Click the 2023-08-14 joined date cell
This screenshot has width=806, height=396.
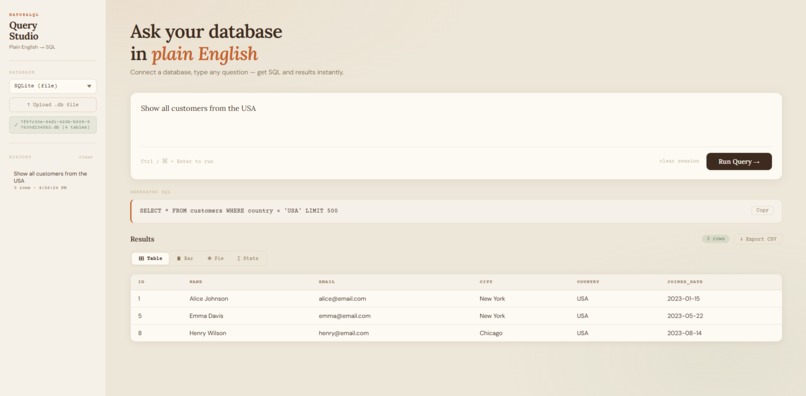684,333
